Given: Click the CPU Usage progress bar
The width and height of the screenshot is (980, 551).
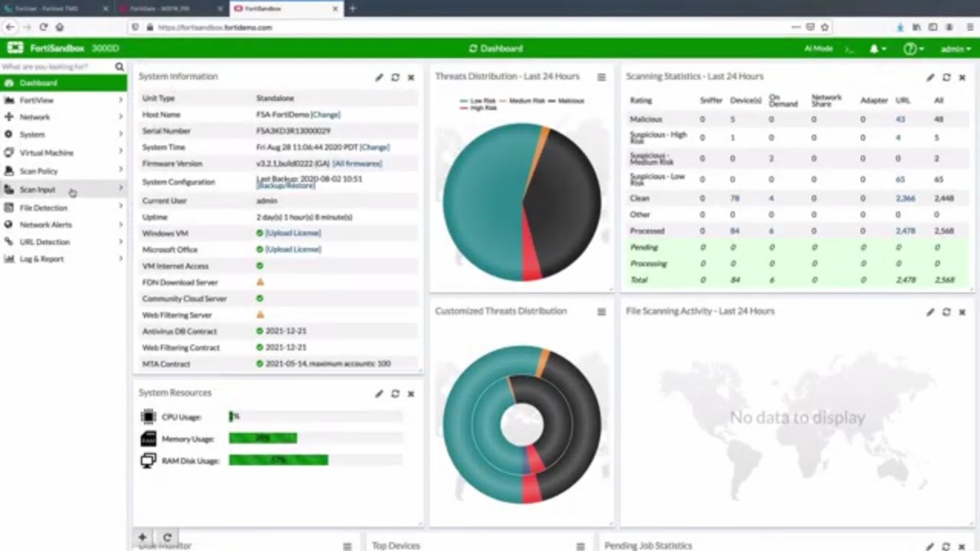Looking at the screenshot, I should pyautogui.click(x=315, y=416).
